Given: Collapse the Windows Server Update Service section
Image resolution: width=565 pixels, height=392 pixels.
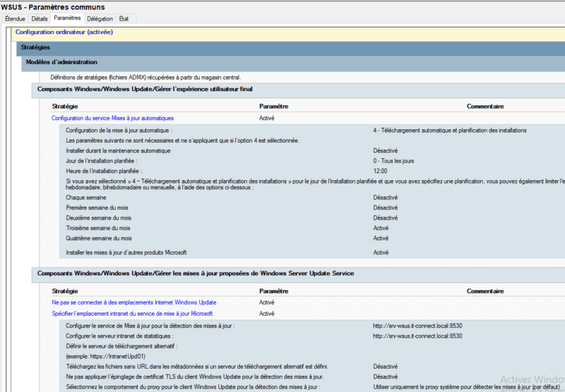Looking at the screenshot, I should [195, 273].
